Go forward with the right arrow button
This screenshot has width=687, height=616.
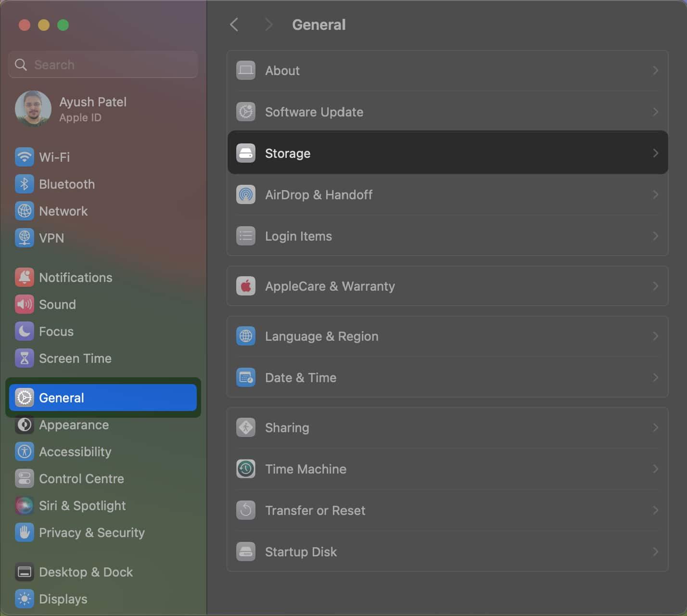click(x=269, y=25)
